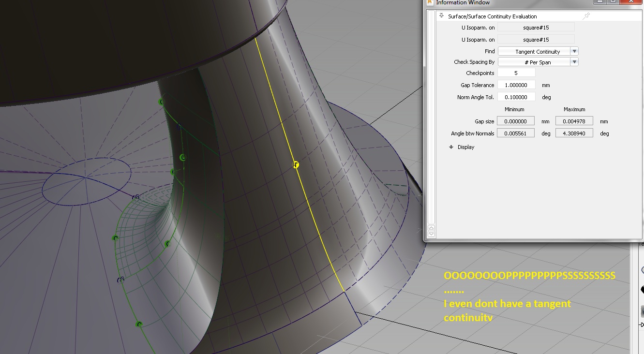Select the Gap size Maximum value field

[574, 120]
